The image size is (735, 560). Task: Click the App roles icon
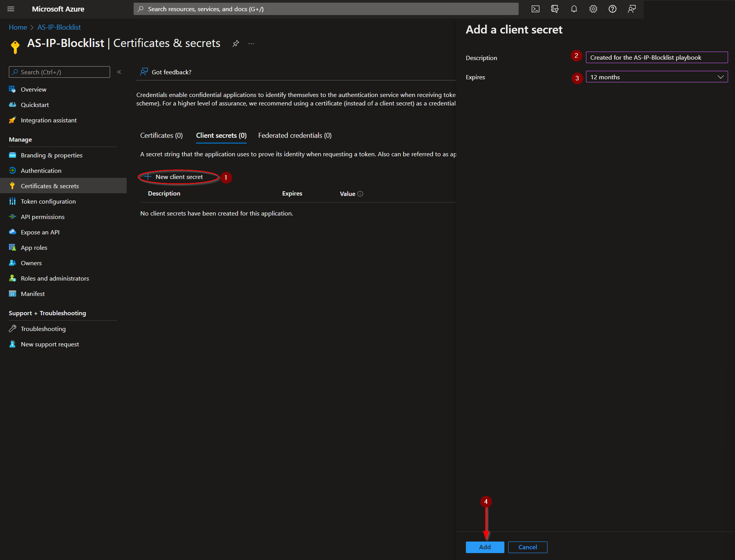(12, 247)
